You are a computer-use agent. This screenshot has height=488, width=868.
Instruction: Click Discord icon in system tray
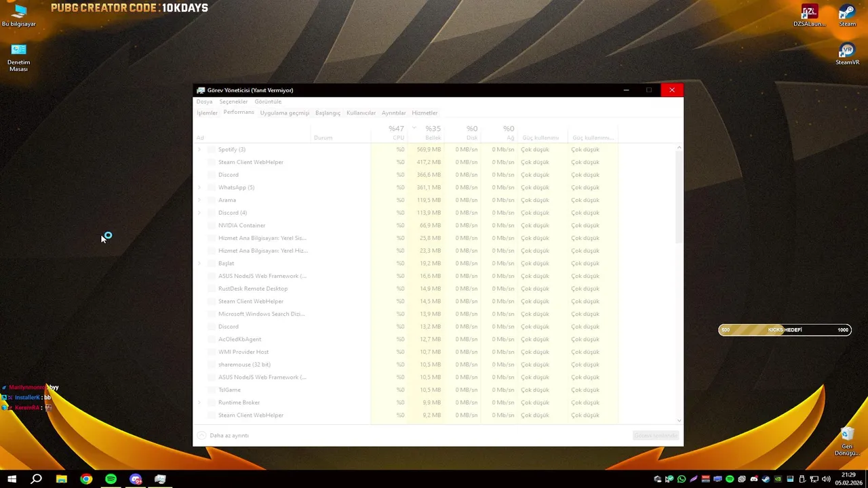pos(754,479)
